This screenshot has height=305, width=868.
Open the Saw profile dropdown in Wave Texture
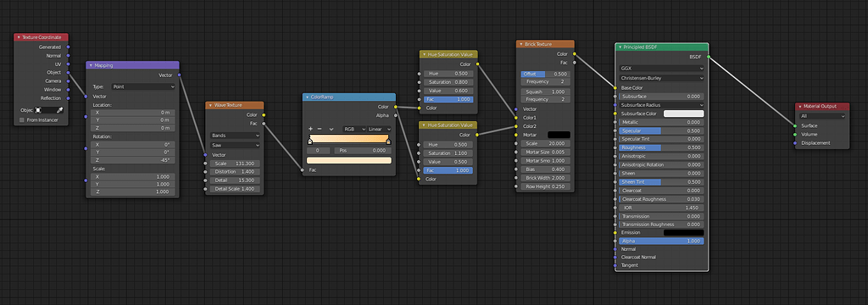236,145
